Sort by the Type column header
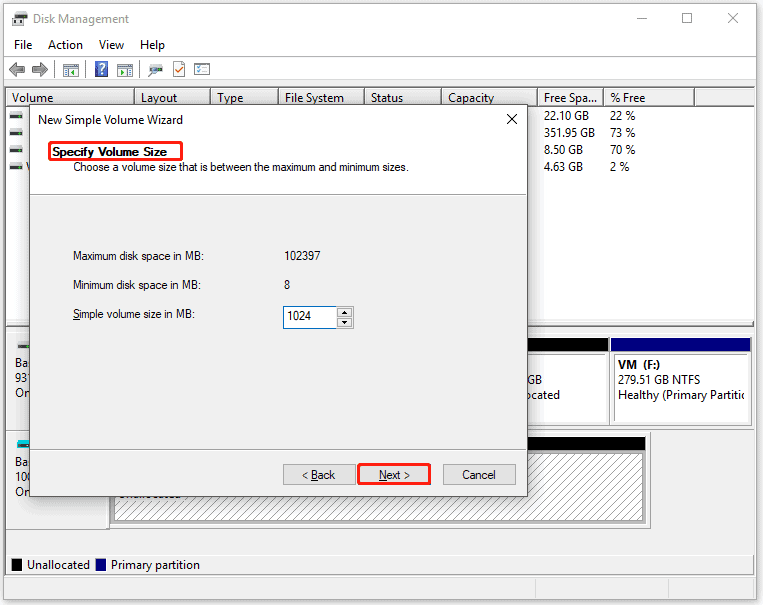The width and height of the screenshot is (763, 605). point(245,97)
